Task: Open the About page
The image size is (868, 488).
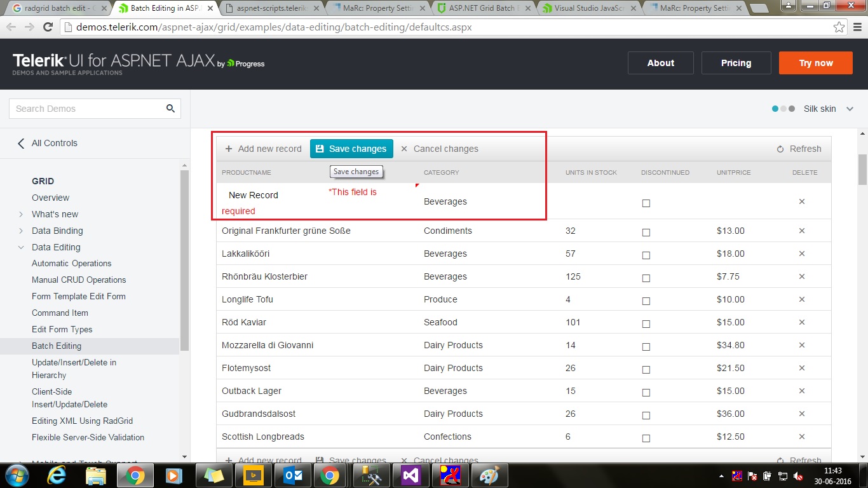Action: (x=661, y=63)
